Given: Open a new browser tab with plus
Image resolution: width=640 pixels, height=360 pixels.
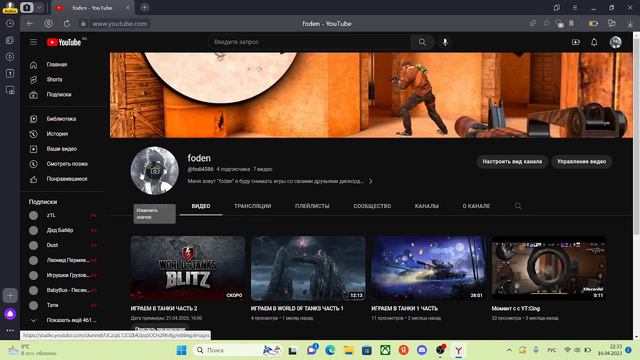Looking at the screenshot, I should pos(144,7).
